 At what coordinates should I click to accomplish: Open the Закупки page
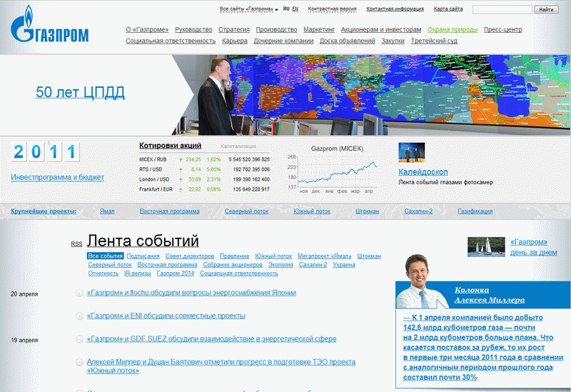pos(393,41)
